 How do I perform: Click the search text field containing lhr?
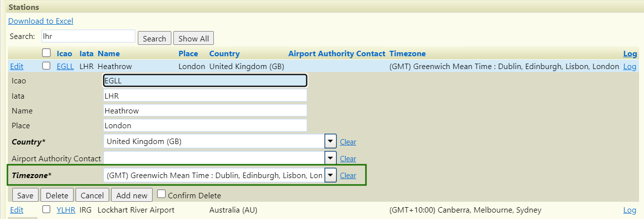pos(88,36)
